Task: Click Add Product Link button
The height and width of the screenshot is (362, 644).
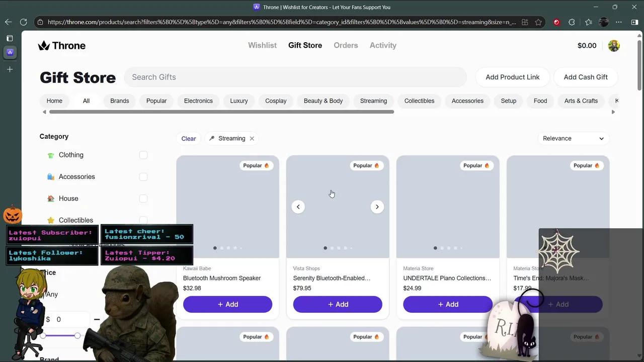Action: 512,77
